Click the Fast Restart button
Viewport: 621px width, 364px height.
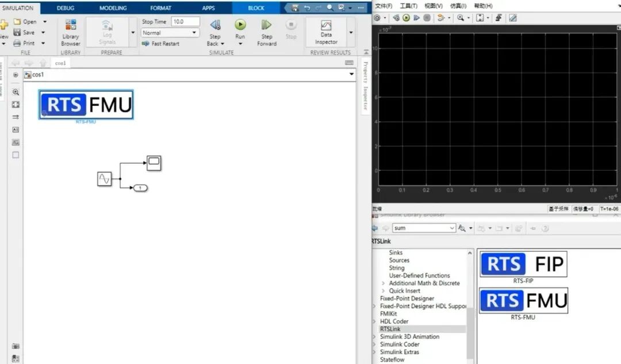coord(160,44)
